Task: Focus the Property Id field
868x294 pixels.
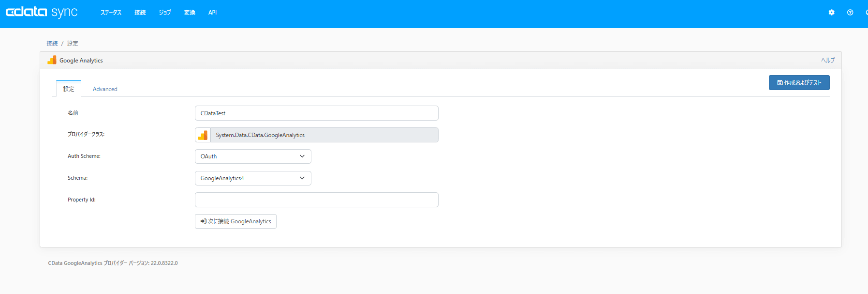Action: pos(317,200)
